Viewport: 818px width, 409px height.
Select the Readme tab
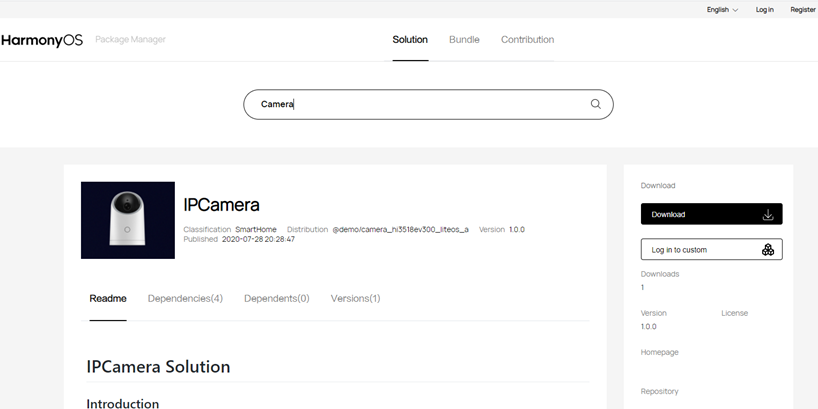coord(108,298)
